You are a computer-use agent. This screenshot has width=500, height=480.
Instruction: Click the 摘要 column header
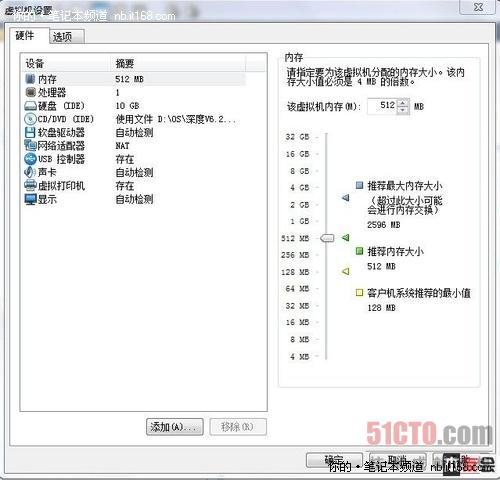(178, 63)
